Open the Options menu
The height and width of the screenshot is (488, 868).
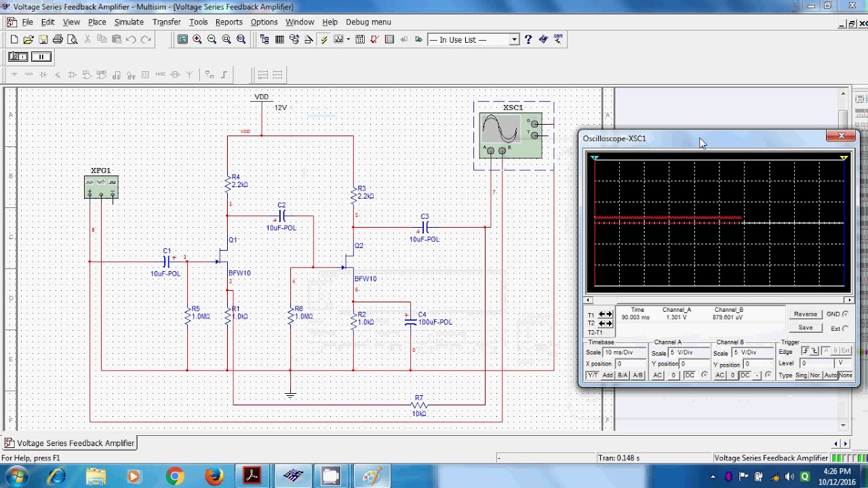pyautogui.click(x=264, y=22)
